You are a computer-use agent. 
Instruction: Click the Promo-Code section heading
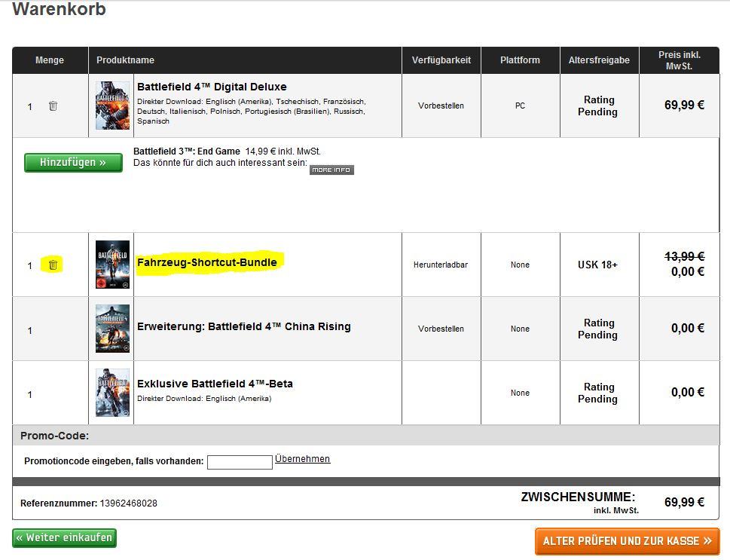point(54,436)
